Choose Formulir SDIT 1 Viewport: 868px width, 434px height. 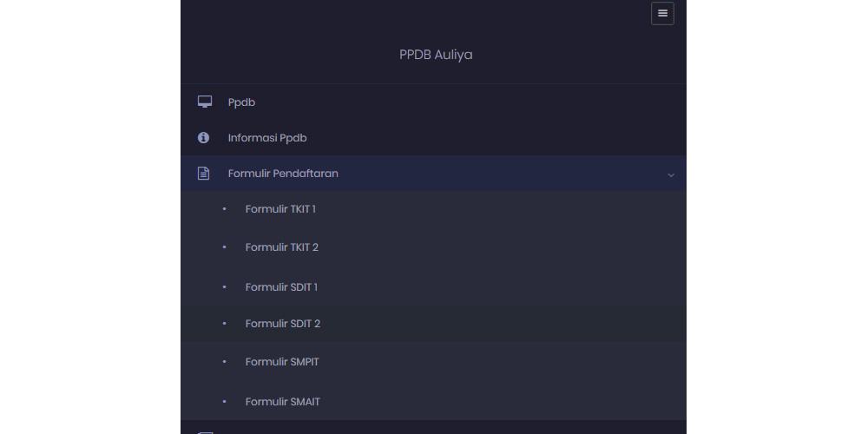(x=281, y=287)
